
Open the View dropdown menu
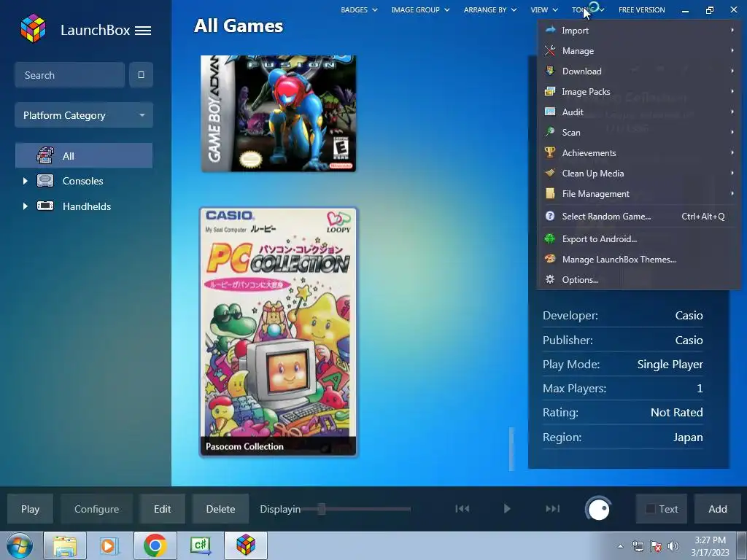[x=544, y=9]
